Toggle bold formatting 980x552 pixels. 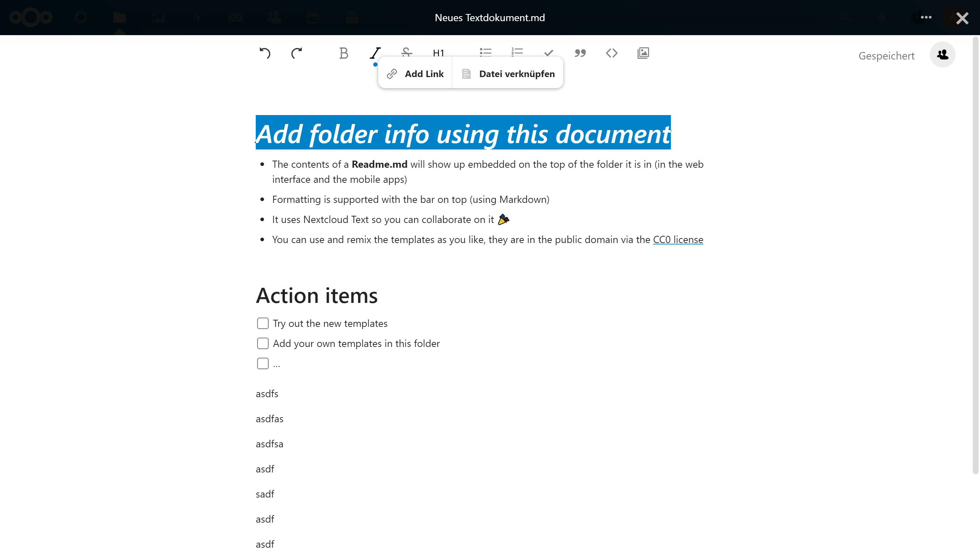(x=344, y=53)
